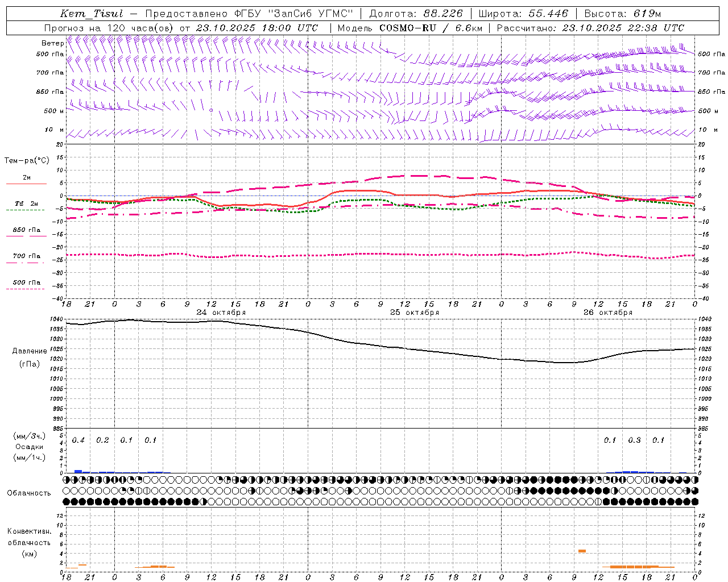Viewport: 728px width, 582px height.
Task: Click the '500 м' wind level label at left
Action: pos(54,111)
